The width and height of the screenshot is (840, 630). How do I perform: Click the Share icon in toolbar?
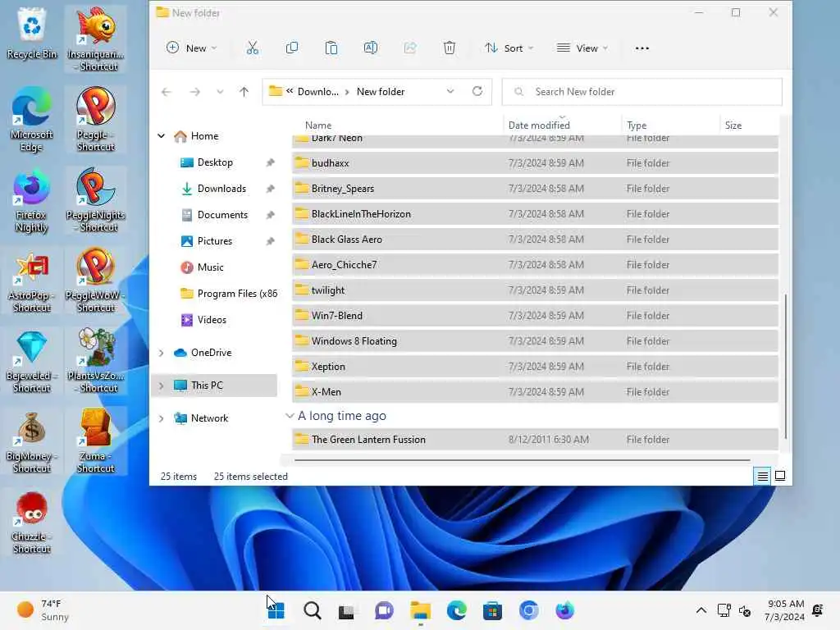point(410,48)
